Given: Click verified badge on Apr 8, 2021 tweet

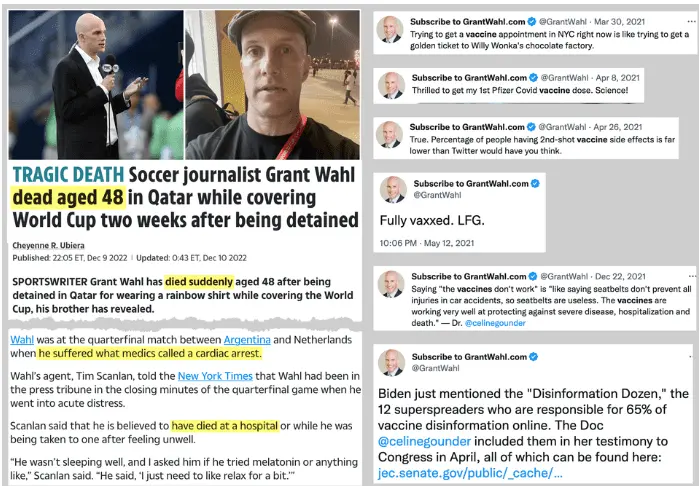Looking at the screenshot, I should (533, 78).
